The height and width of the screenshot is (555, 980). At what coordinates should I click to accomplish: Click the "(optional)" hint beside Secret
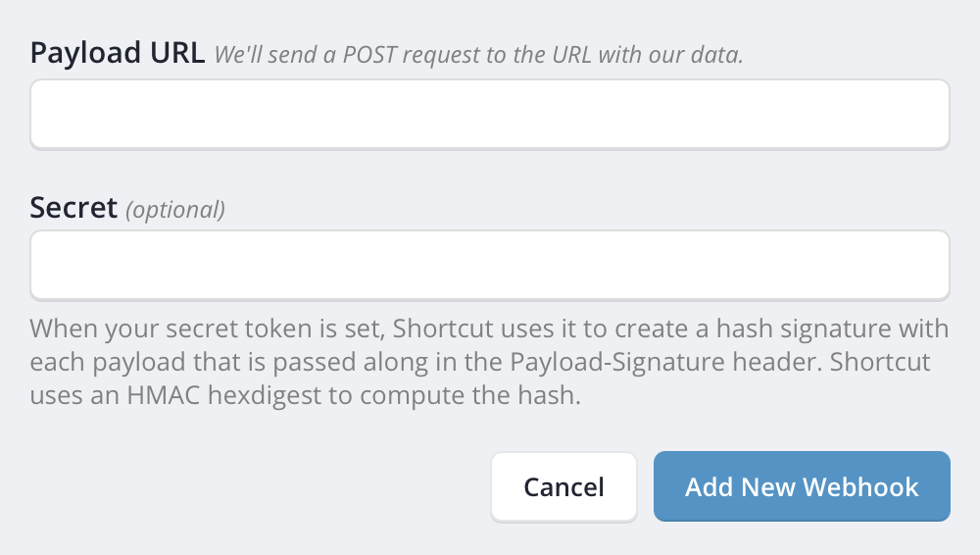coord(175,209)
